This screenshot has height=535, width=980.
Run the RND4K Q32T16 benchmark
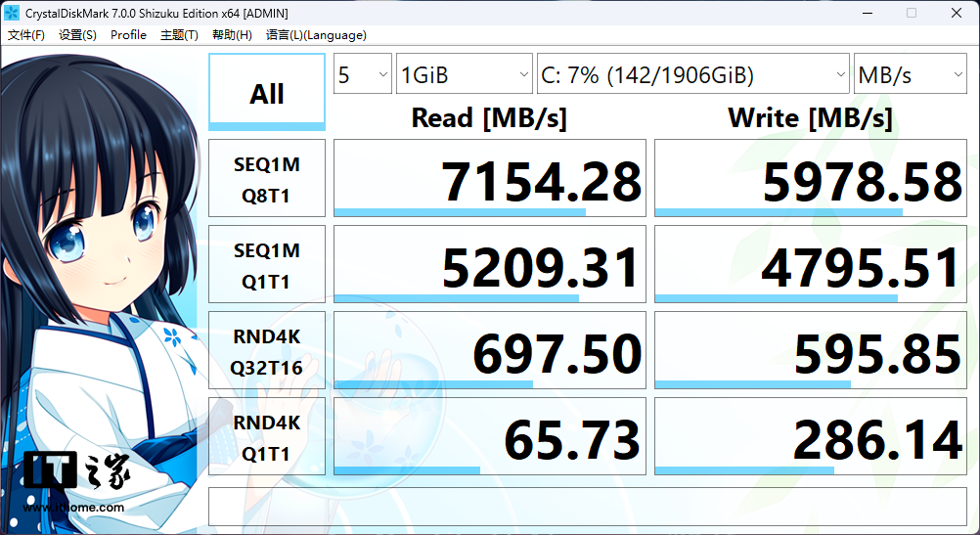(266, 351)
